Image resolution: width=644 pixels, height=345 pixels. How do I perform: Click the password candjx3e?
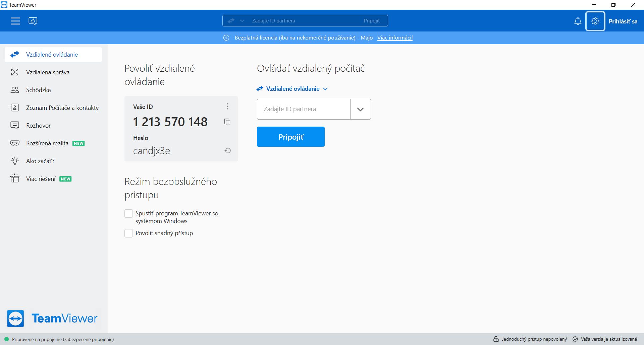point(152,151)
